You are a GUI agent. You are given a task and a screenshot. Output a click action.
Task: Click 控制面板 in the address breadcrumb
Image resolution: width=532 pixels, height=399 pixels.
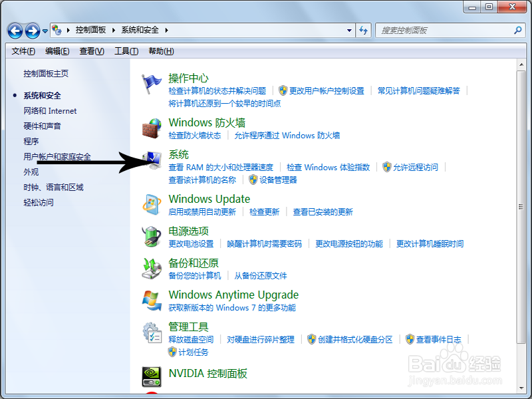(90, 30)
